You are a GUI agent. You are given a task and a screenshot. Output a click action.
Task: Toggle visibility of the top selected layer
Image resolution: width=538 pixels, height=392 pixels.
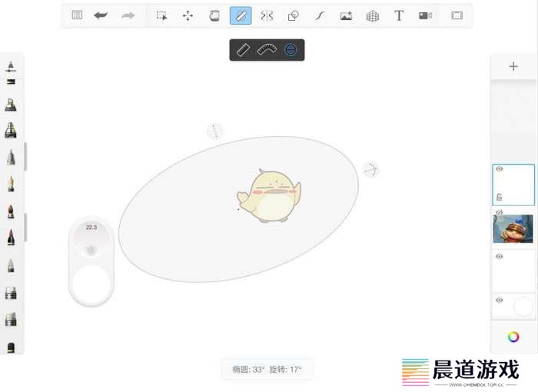500,169
